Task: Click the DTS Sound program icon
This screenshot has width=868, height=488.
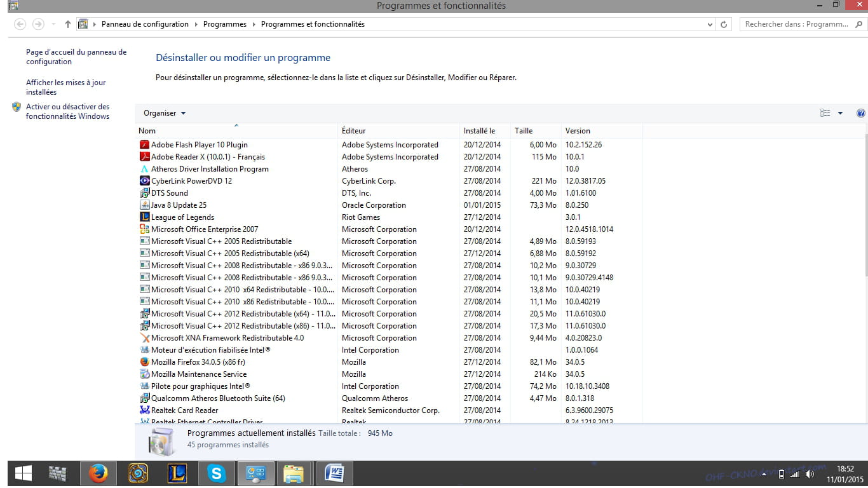Action: tap(144, 193)
